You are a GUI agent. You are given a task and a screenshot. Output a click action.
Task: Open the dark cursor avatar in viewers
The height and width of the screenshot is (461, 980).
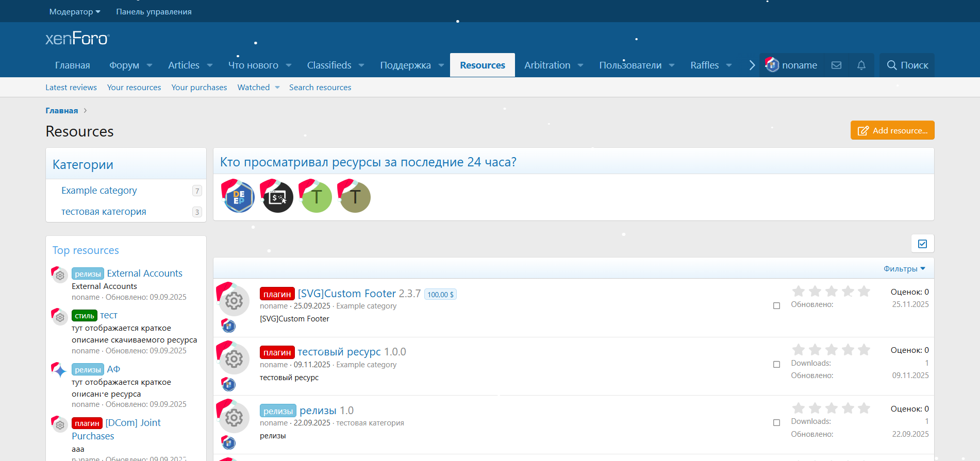click(x=277, y=197)
